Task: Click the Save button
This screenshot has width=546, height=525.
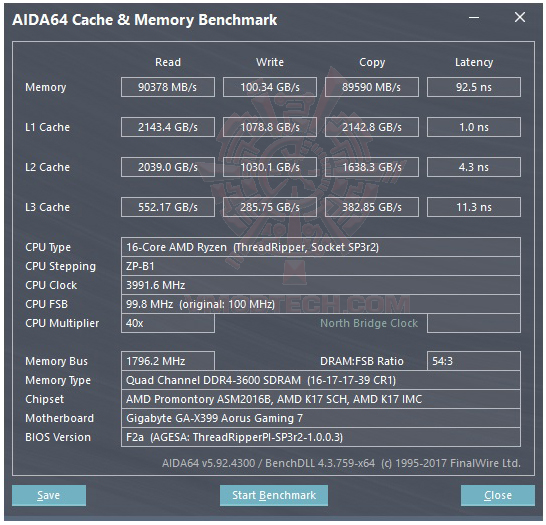Action: 49,495
